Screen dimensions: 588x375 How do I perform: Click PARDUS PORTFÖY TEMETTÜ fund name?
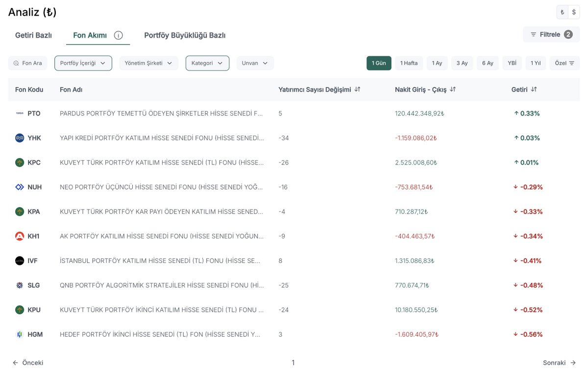tap(161, 114)
